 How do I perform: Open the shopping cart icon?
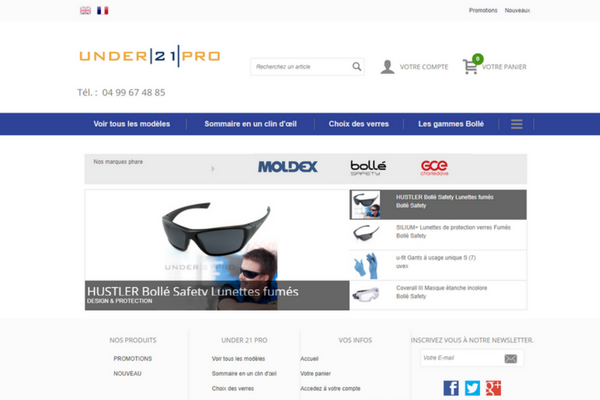click(x=470, y=67)
